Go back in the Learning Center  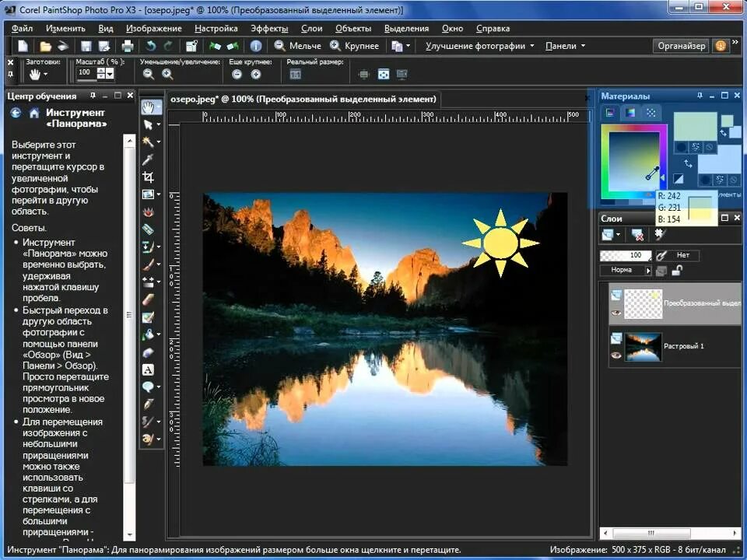[x=16, y=114]
